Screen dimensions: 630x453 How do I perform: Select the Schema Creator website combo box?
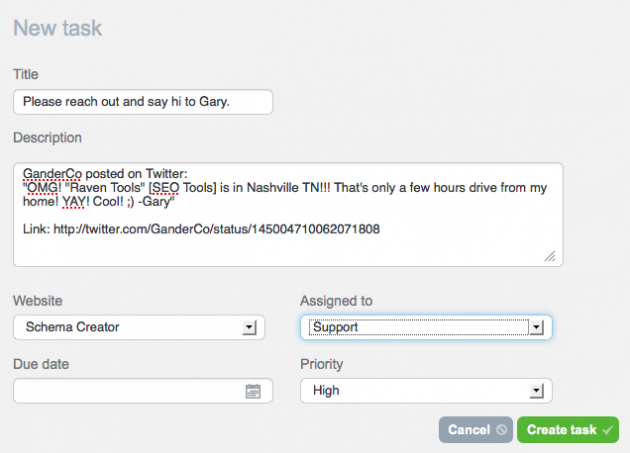tap(139, 327)
